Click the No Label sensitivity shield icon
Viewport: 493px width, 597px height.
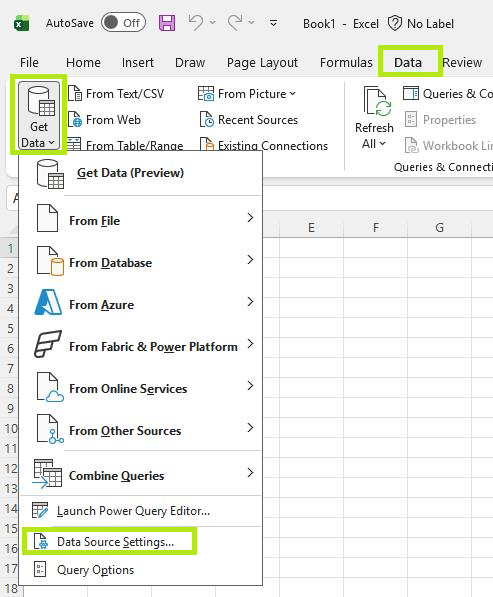pos(395,23)
